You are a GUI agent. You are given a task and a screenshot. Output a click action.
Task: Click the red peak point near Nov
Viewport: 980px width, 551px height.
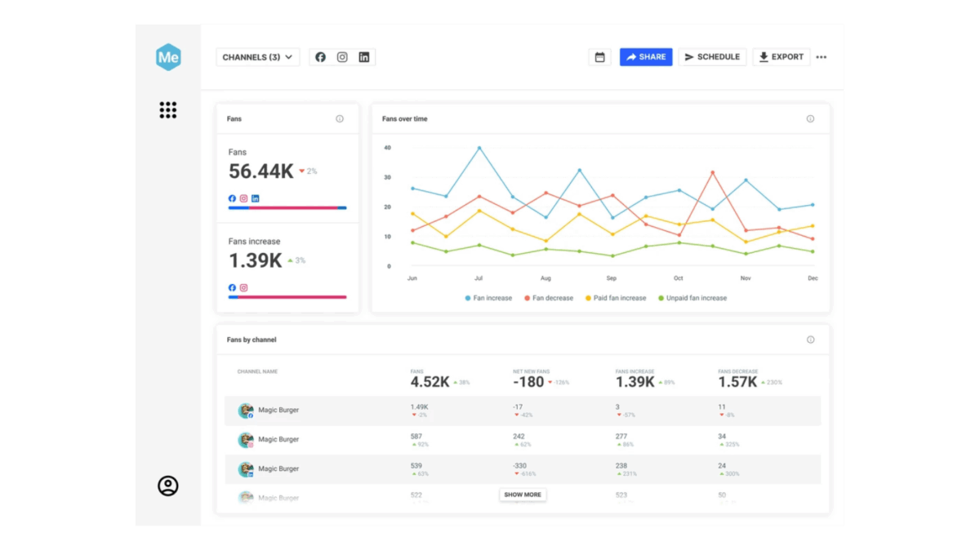coord(712,172)
